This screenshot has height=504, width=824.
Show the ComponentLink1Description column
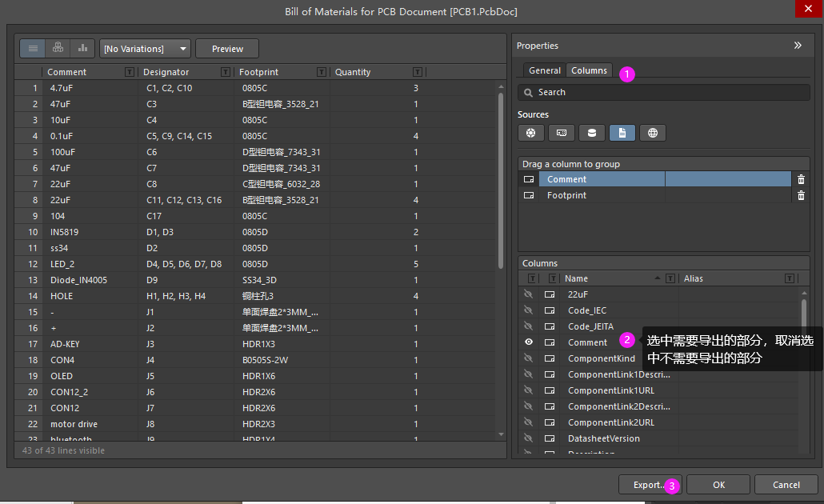coord(529,374)
